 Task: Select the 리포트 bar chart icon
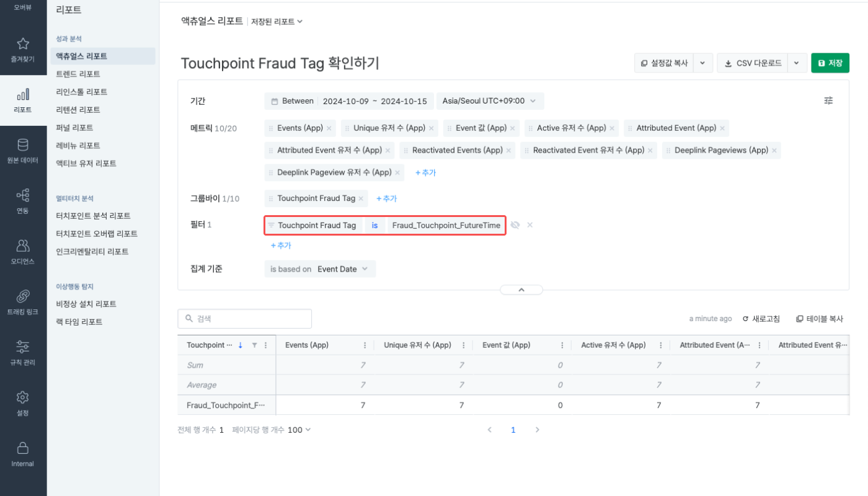pyautogui.click(x=23, y=94)
